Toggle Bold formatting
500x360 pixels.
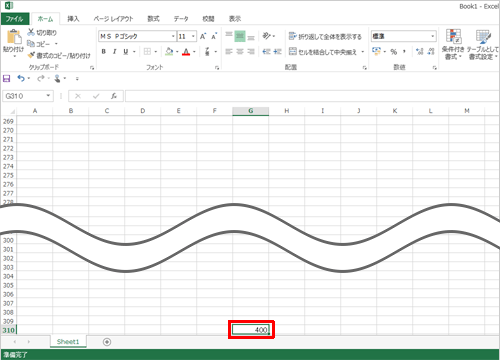pyautogui.click(x=104, y=52)
